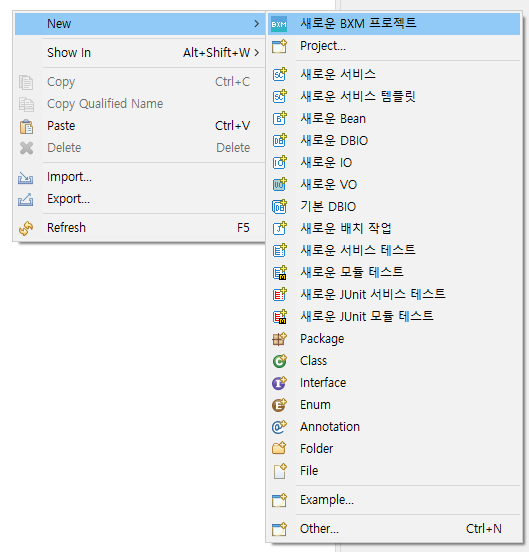Choose 새로운 DBIO menu item

pos(394,140)
